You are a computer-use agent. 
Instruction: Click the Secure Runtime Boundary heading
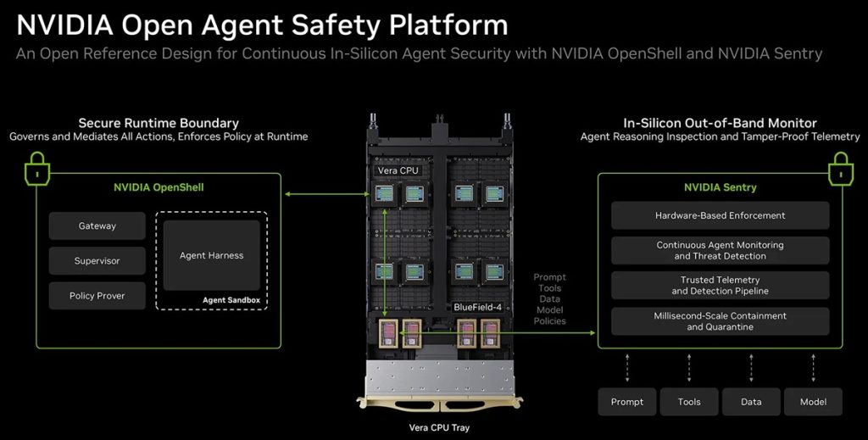coord(159,123)
